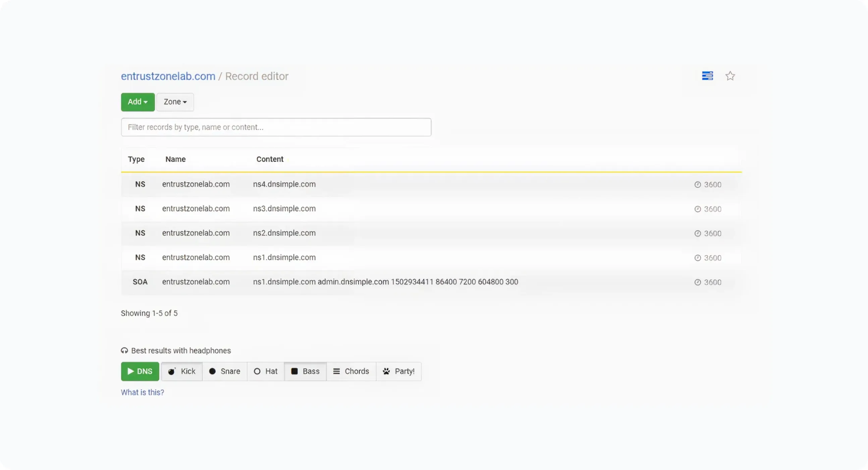Enable the Snare track
The height and width of the screenshot is (470, 868).
(225, 371)
